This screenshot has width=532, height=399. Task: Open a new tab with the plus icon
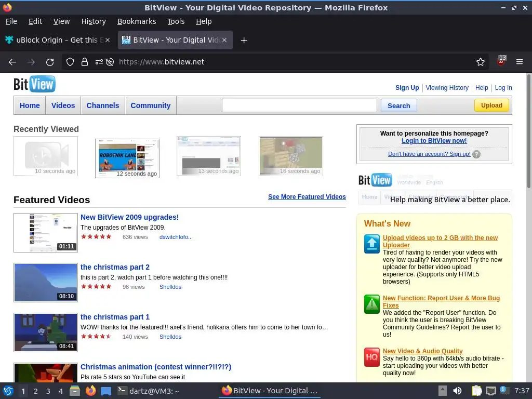pyautogui.click(x=244, y=41)
